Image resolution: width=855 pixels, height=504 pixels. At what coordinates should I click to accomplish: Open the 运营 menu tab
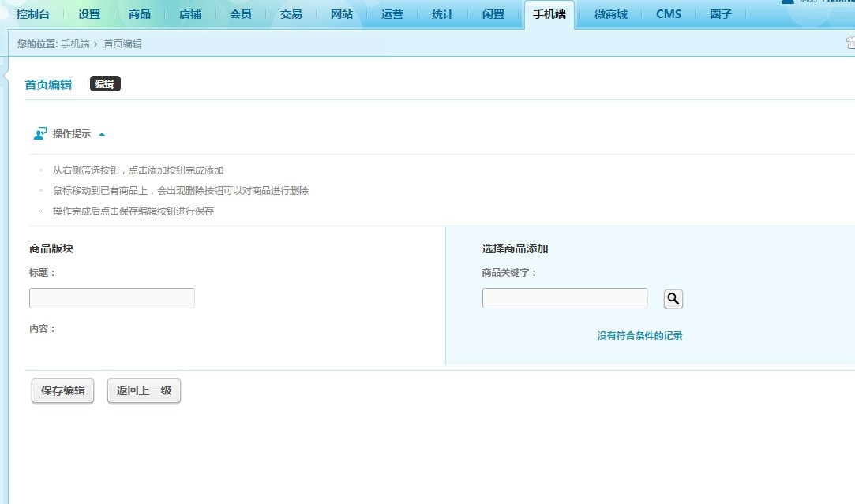tap(392, 15)
